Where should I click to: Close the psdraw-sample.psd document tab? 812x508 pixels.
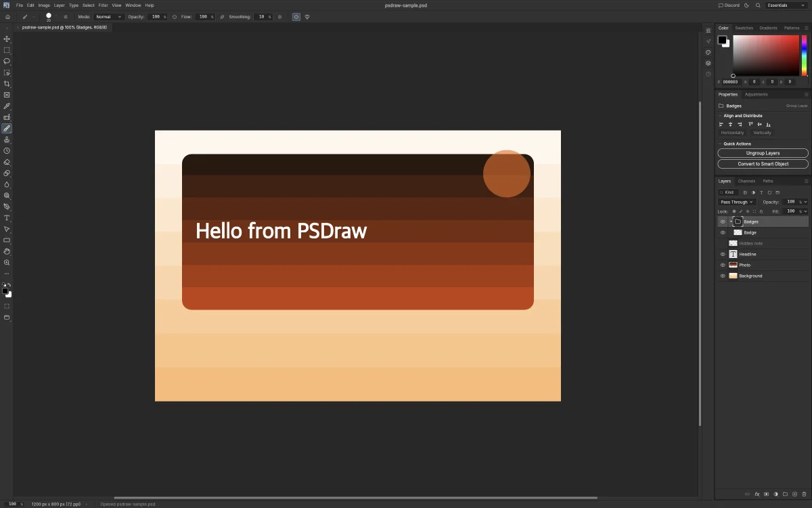18,28
